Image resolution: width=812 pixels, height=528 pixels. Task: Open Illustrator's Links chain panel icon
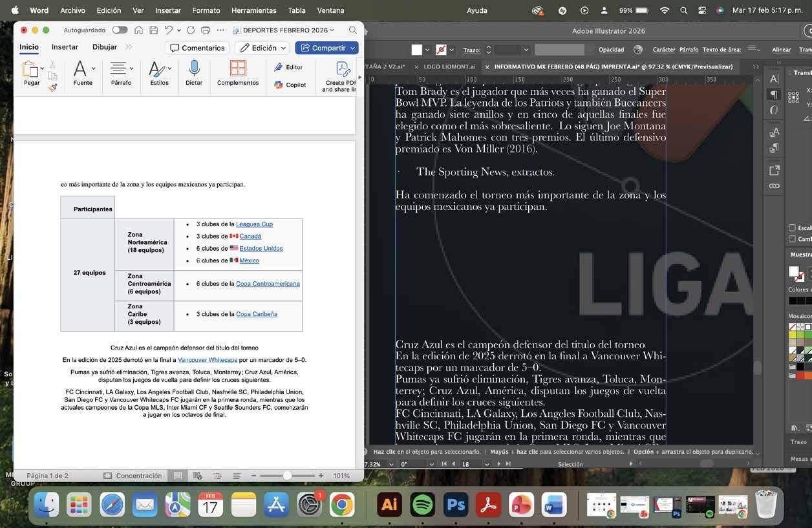coord(774,186)
